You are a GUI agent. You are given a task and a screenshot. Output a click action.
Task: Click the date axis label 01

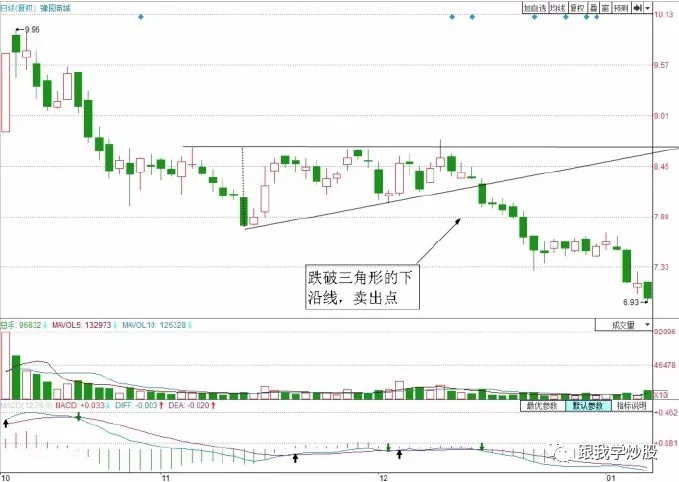click(x=611, y=478)
